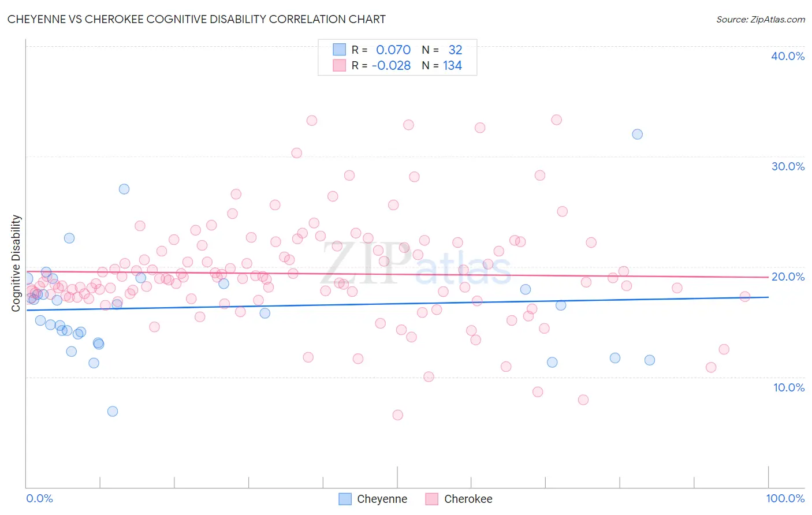Select the Cheyenne legend label
The width and height of the screenshot is (812, 515).
point(382,499)
